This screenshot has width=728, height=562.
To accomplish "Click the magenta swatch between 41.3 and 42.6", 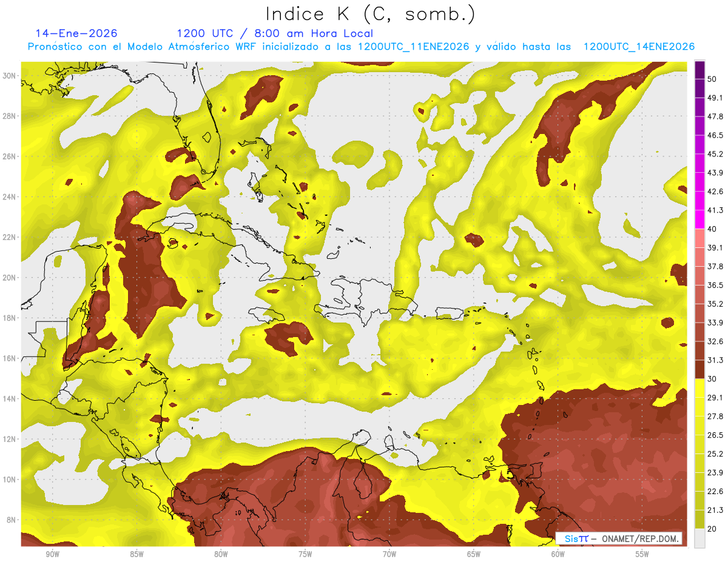I will point(699,201).
